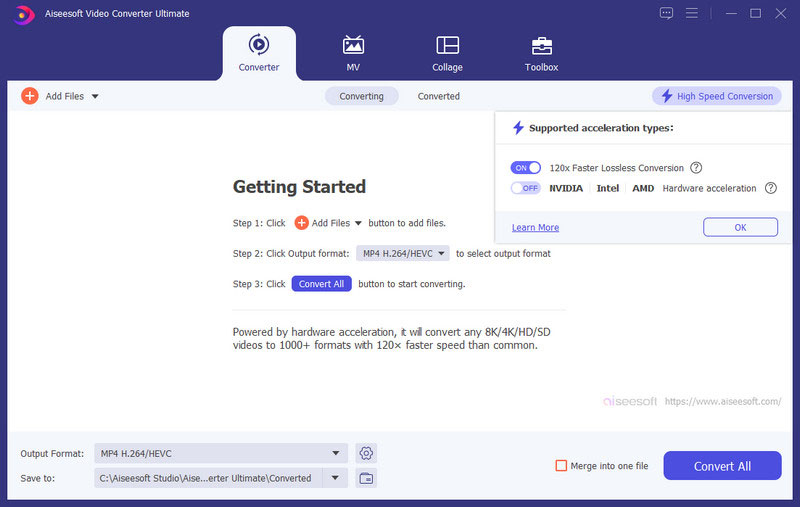Image resolution: width=800 pixels, height=507 pixels.
Task: Maximize the application window
Action: (x=756, y=13)
